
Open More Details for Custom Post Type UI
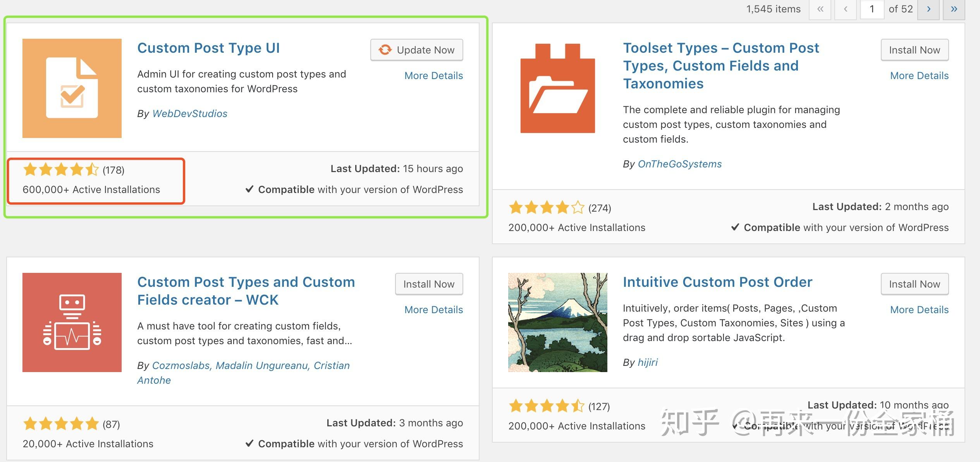coord(433,76)
